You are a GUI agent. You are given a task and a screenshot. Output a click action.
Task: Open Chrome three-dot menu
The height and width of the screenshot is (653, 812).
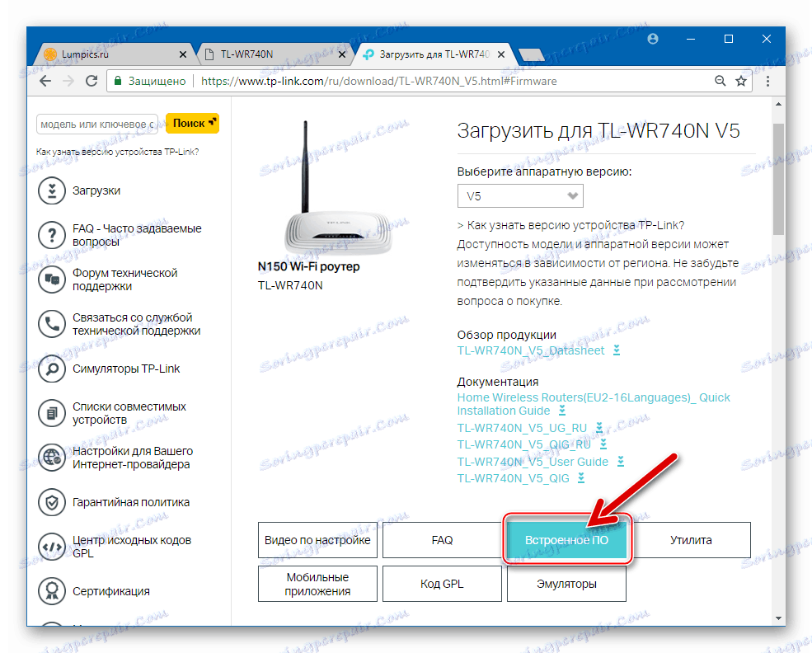tap(767, 81)
